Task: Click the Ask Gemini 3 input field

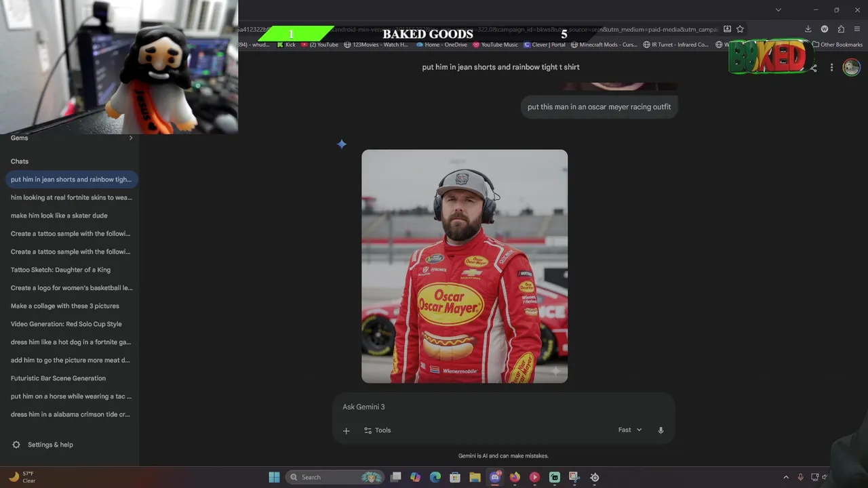Action: 503,407
